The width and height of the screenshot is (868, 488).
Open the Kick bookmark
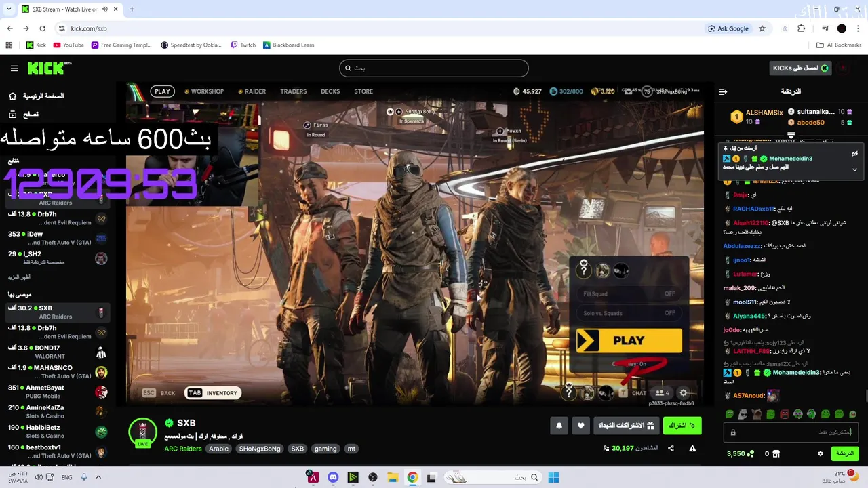[x=36, y=45]
